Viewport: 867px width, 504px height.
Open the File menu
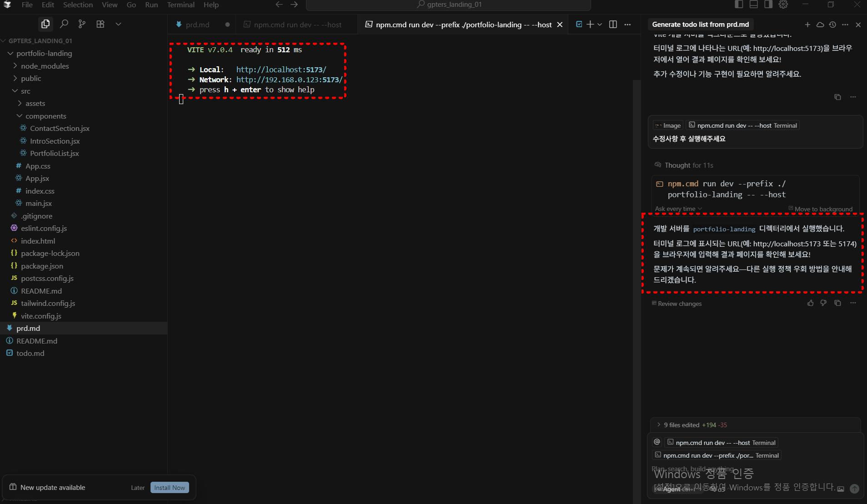pos(27,5)
